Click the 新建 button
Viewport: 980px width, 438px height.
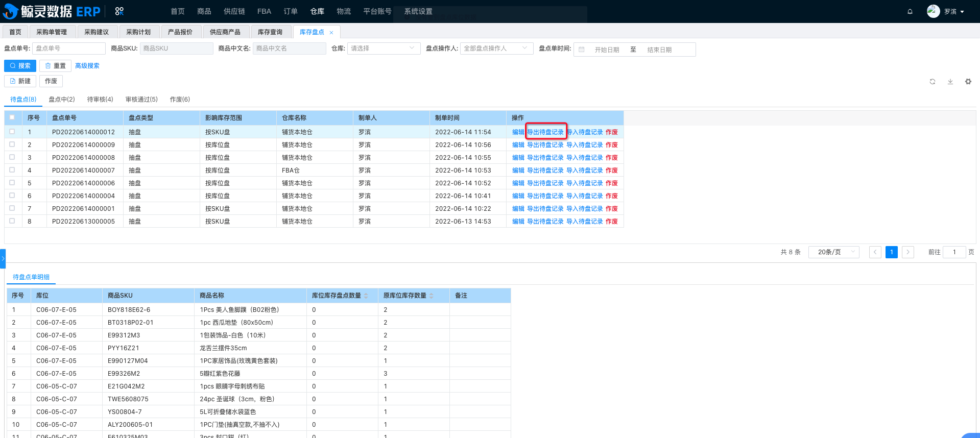pyautogui.click(x=20, y=81)
